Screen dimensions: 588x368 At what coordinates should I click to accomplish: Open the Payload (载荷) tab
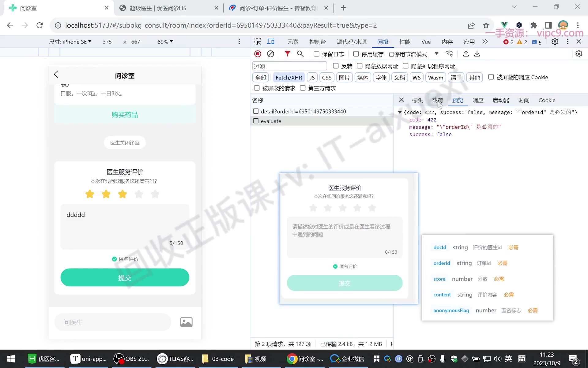click(437, 100)
